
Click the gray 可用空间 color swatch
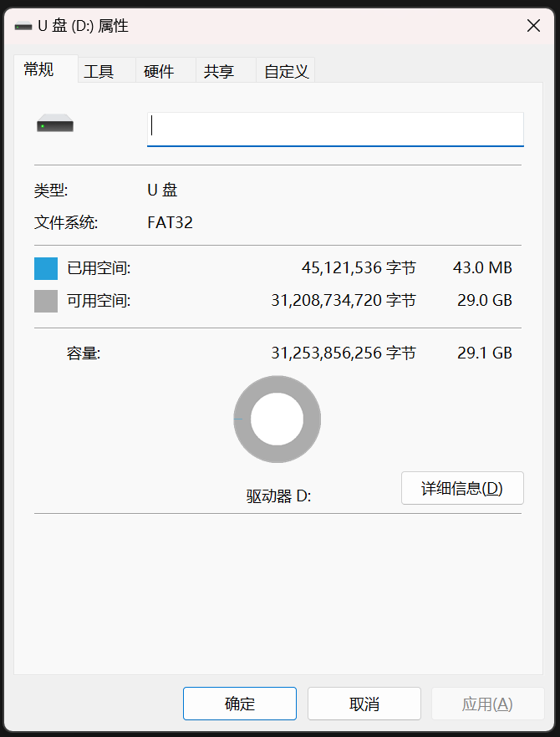(46, 301)
